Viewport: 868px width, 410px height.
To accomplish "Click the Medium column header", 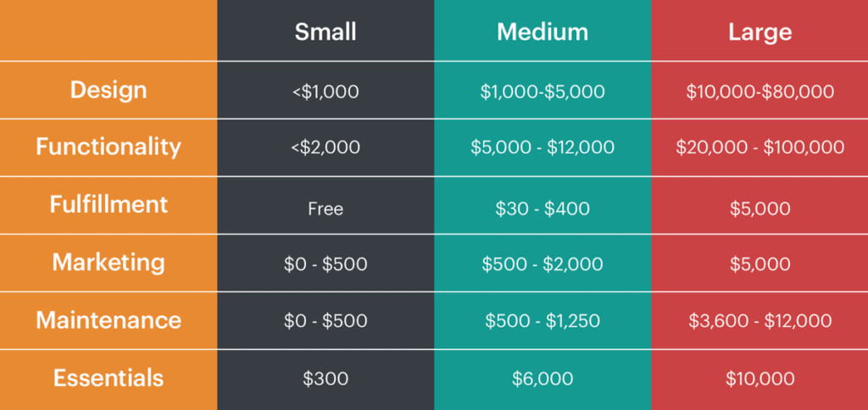I will point(542,32).
